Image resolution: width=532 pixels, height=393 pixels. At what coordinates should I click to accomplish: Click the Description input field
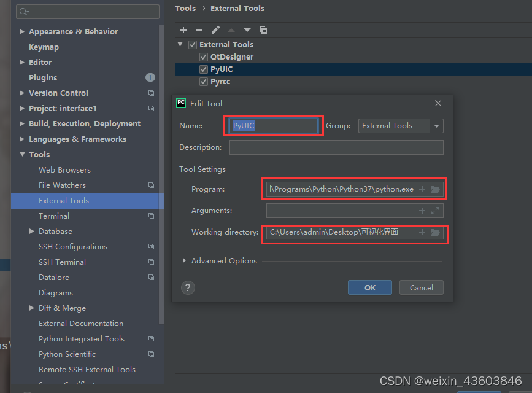click(336, 147)
